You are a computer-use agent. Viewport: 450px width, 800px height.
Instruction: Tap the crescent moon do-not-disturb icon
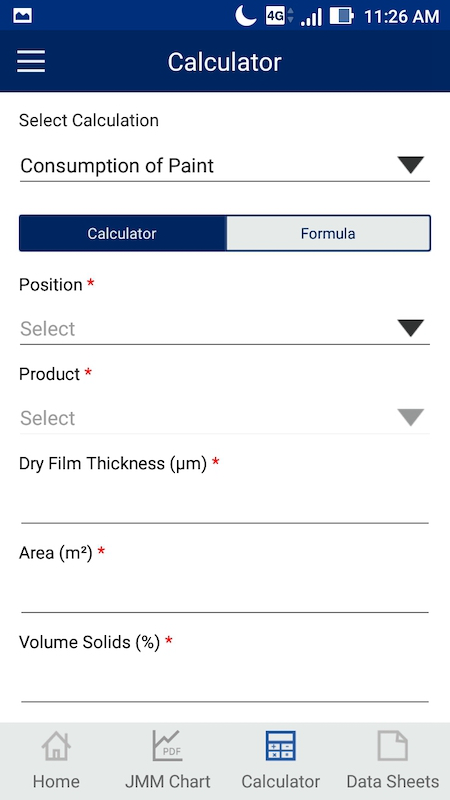click(245, 15)
